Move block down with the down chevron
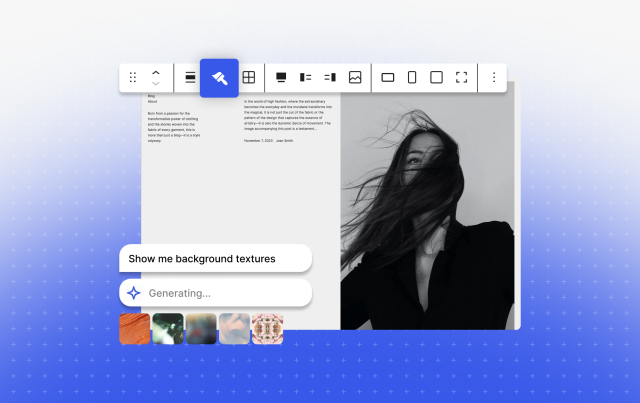The height and width of the screenshot is (403, 640). click(156, 84)
